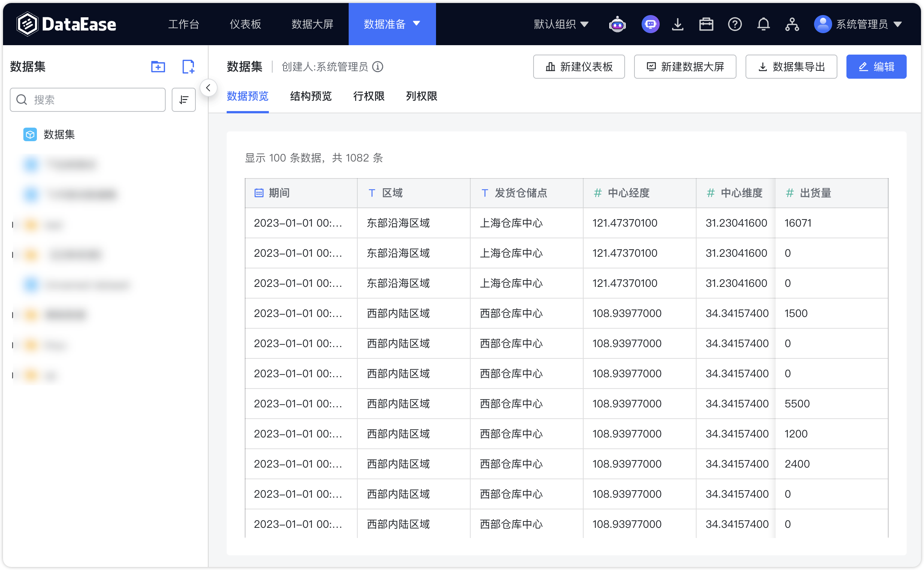The height and width of the screenshot is (570, 924).
Task: Open the notifications bell
Action: coord(763,24)
